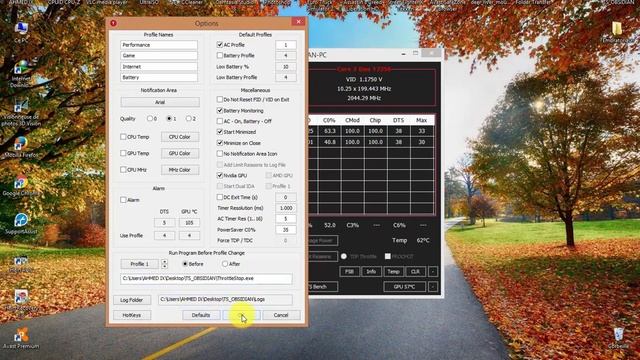Enable the GPU Temp checkbox
Image resolution: width=640 pixels, height=360 pixels.
123,153
